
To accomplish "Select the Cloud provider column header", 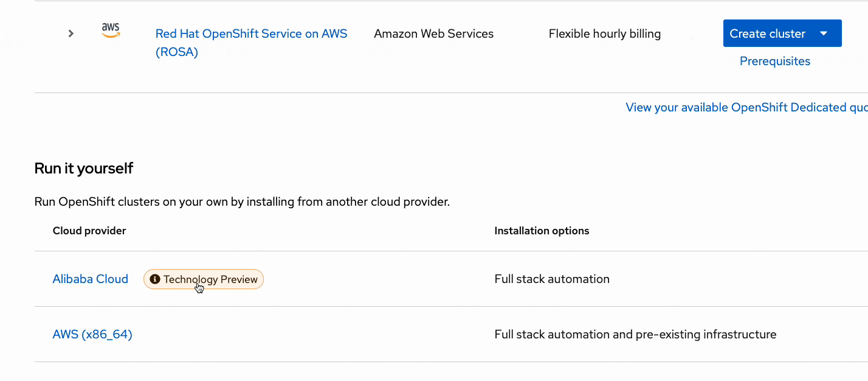I will tap(89, 231).
